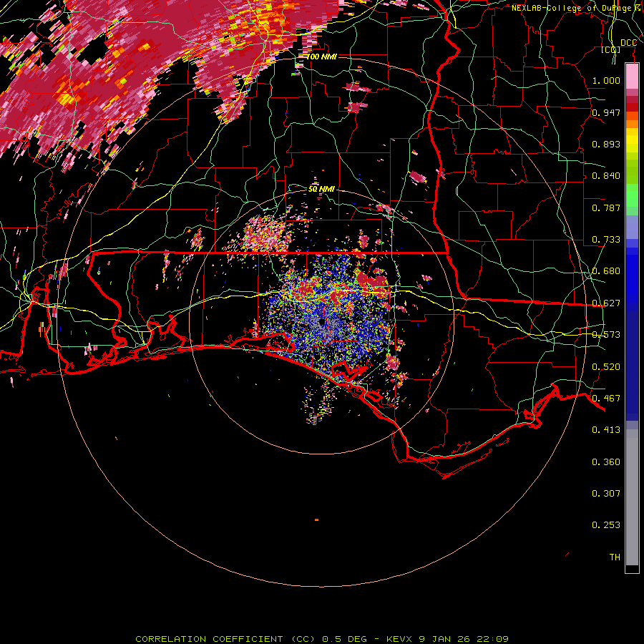Click the 100 NMI range ring label
Image resolution: width=644 pixels, height=644 pixels.
pos(321,57)
